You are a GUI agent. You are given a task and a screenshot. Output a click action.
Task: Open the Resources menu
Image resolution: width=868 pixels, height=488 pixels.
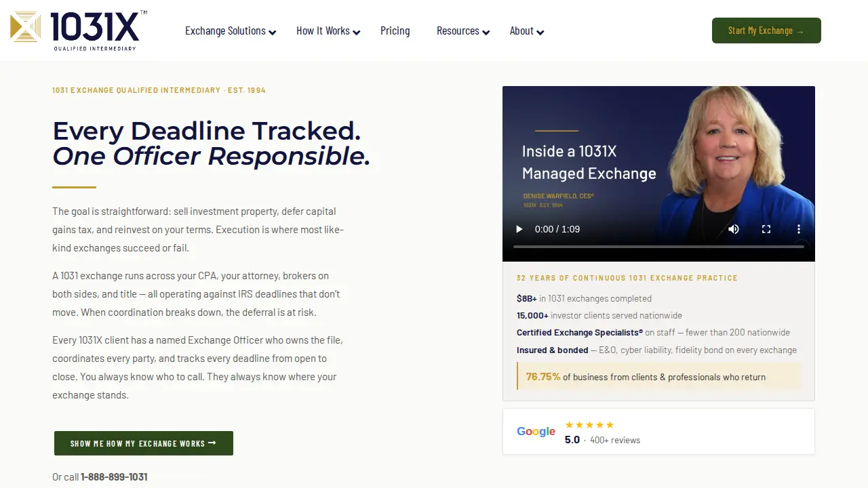(458, 30)
